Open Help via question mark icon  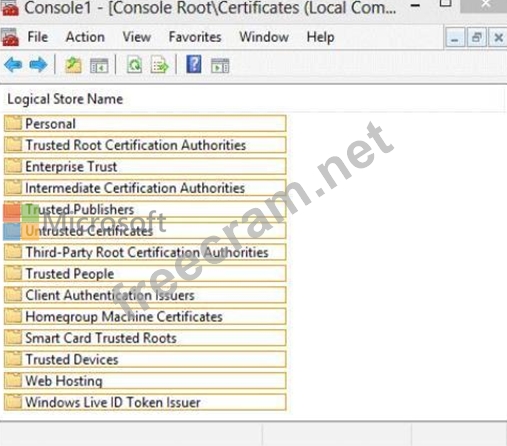click(x=194, y=64)
